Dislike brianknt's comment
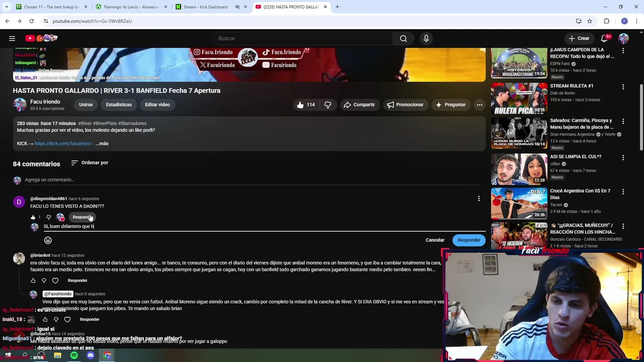The width and height of the screenshot is (644, 362). click(44, 281)
